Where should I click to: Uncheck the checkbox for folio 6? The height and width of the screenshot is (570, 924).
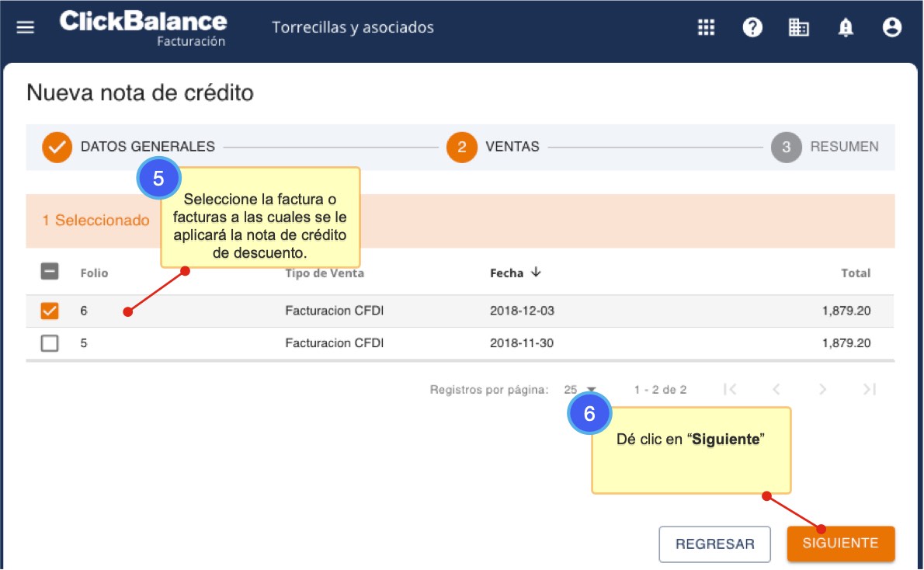(x=50, y=311)
